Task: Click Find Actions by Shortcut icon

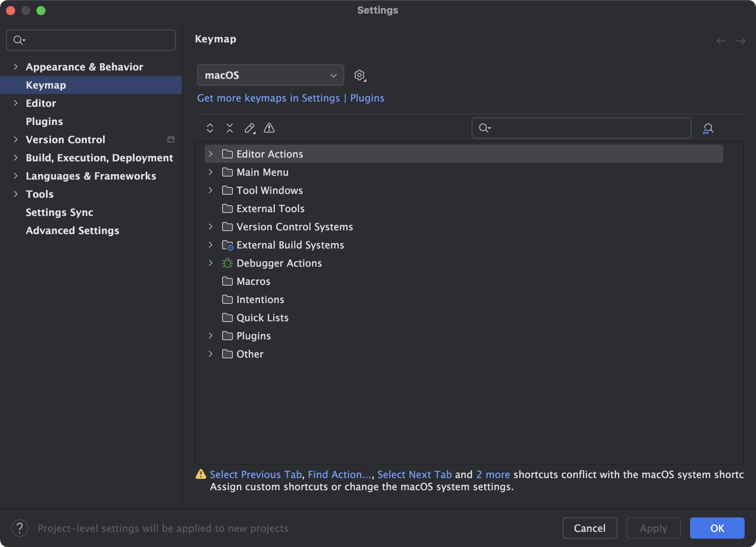Action: [x=708, y=129]
